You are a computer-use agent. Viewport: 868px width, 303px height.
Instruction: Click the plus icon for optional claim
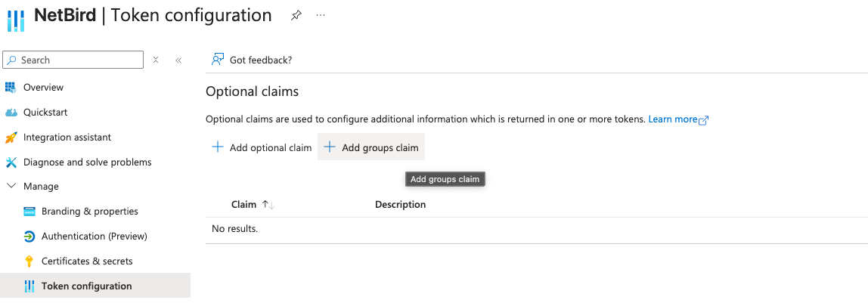pyautogui.click(x=218, y=147)
